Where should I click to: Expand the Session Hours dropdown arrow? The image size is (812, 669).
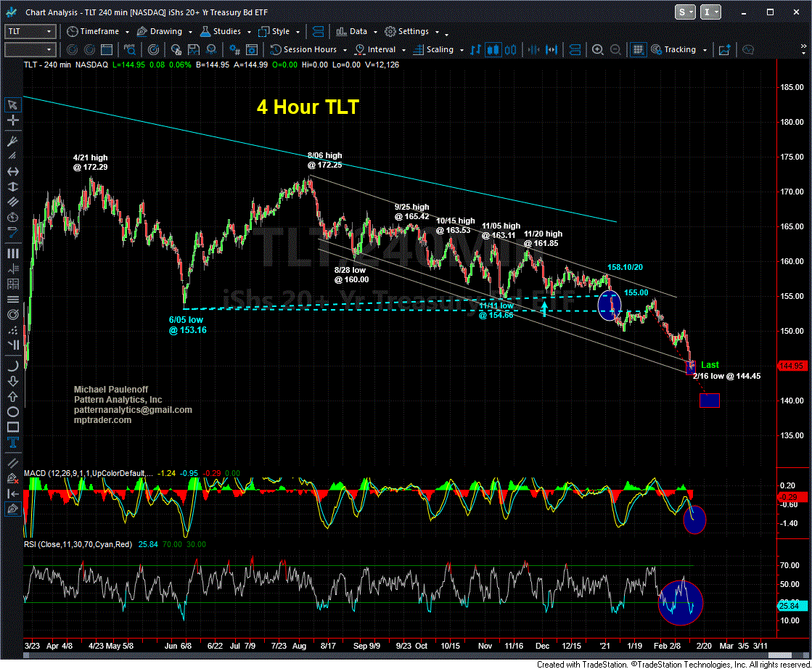coord(345,50)
